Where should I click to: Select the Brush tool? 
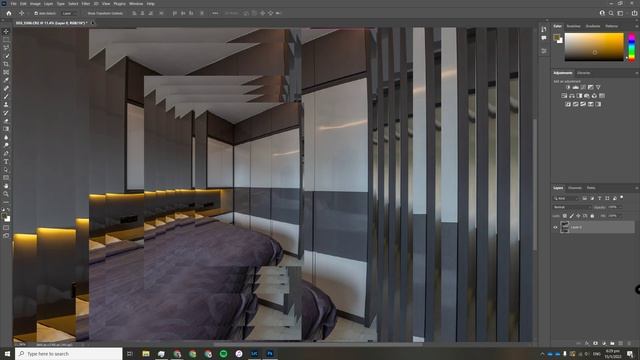tap(6, 97)
